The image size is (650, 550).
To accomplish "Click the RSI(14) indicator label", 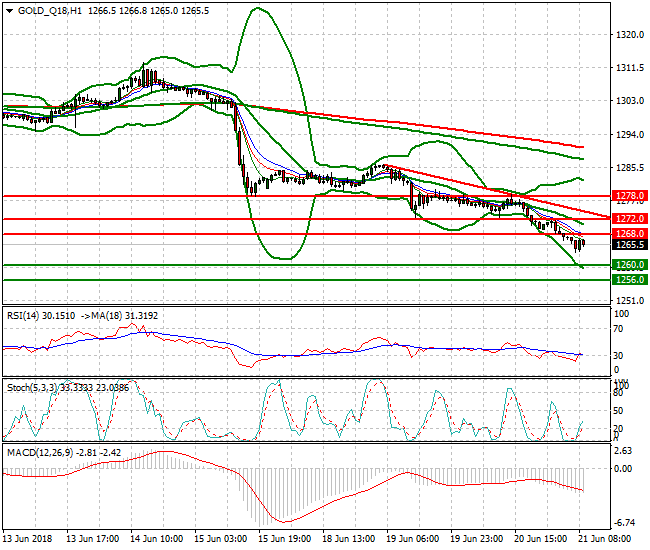I will (27, 315).
